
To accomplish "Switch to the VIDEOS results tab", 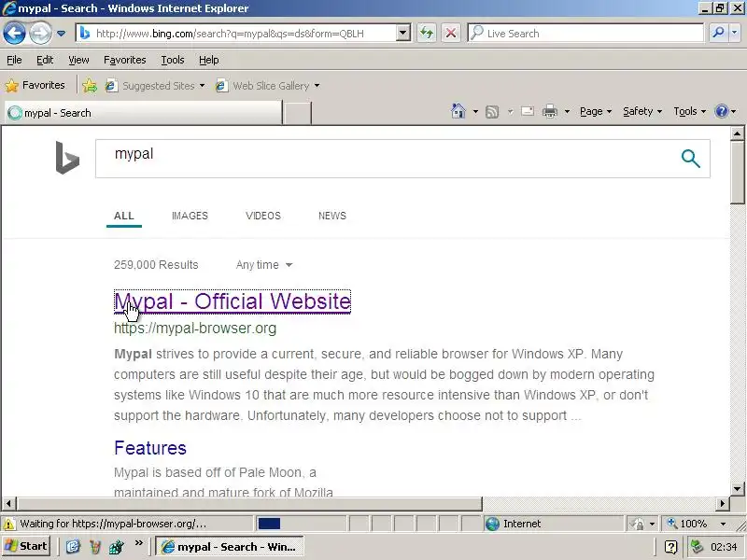I will click(x=263, y=216).
